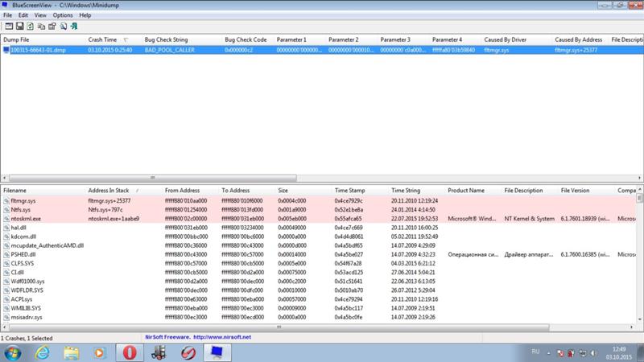Click the RU language indicator
Screen dimensions: 644x362
[x=535, y=352]
